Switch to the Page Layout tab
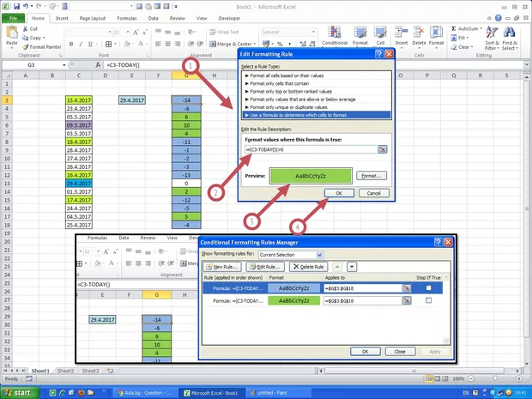The height and width of the screenshot is (399, 532). click(93, 18)
